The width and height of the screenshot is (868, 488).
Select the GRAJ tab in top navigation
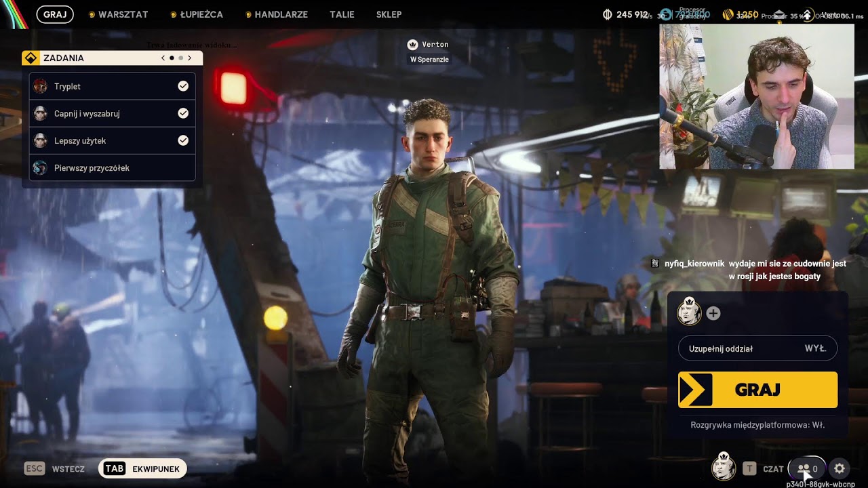(x=55, y=14)
